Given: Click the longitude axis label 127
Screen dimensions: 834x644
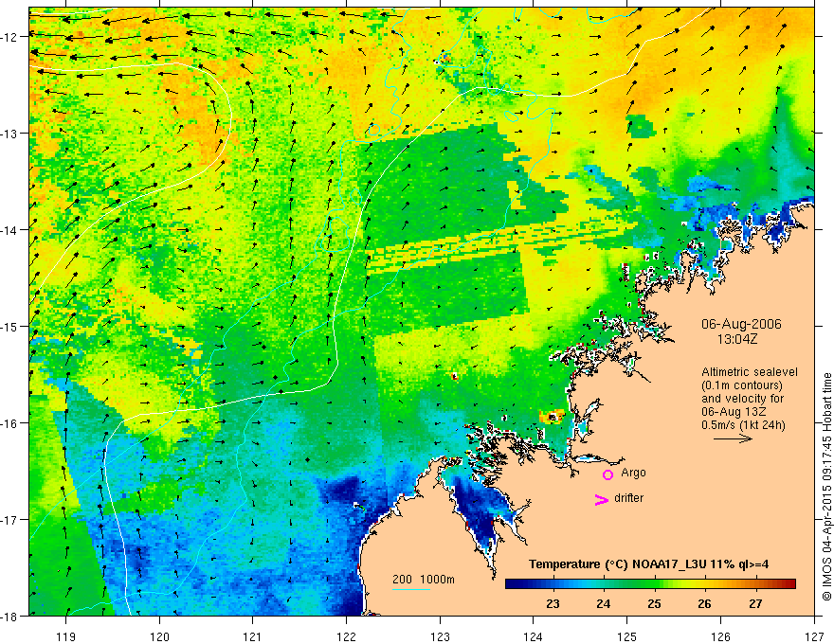Looking at the screenshot, I should click(x=814, y=636).
